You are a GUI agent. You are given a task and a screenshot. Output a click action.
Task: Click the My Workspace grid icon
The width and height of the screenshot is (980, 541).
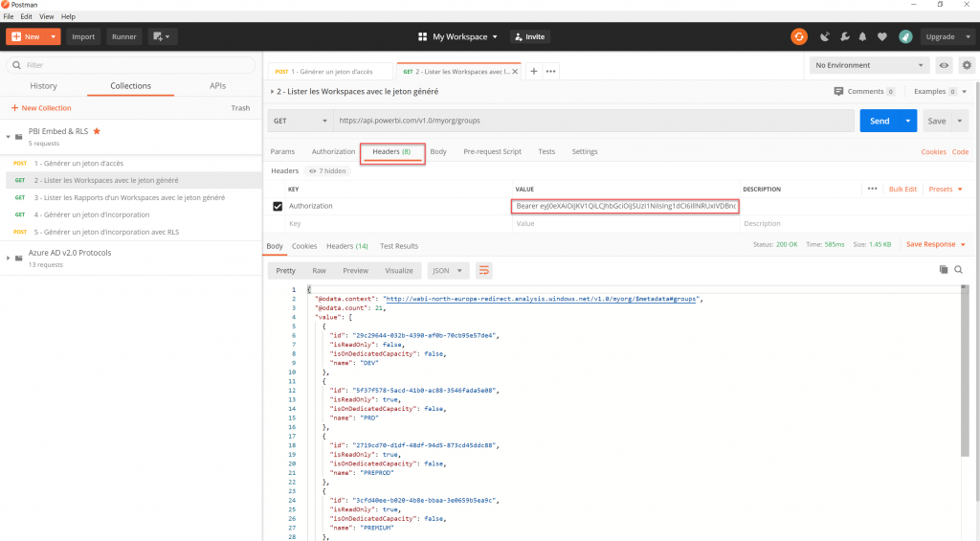pos(422,37)
